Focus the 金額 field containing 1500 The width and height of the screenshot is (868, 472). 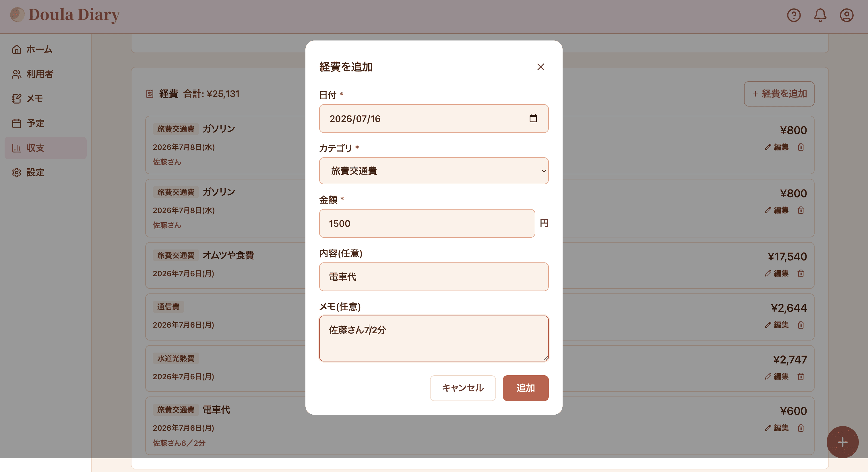(x=427, y=224)
